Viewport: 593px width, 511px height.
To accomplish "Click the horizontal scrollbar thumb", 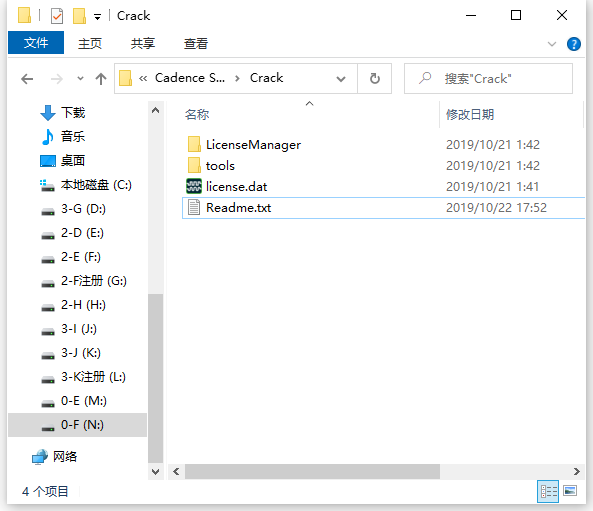I will coord(312,471).
